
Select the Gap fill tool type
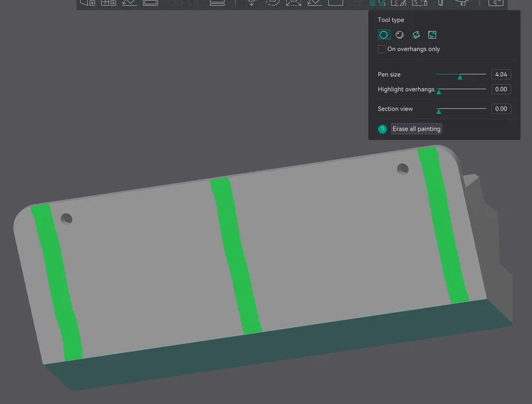(432, 35)
